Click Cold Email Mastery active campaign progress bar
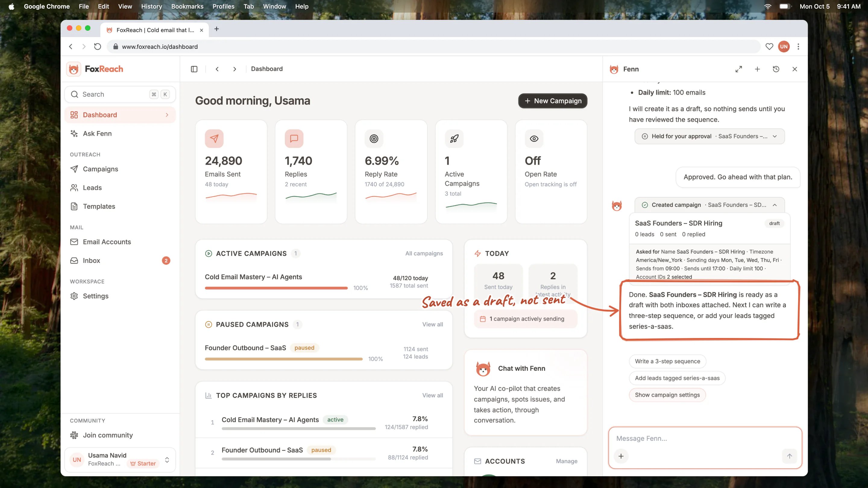Image resolution: width=868 pixels, height=488 pixels. (x=276, y=288)
